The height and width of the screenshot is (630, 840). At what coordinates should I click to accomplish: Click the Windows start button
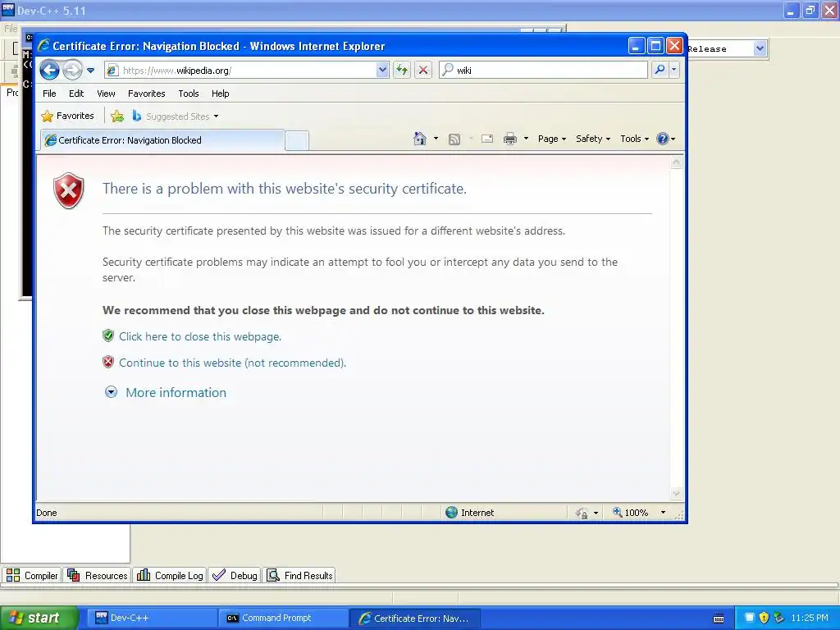click(39, 618)
